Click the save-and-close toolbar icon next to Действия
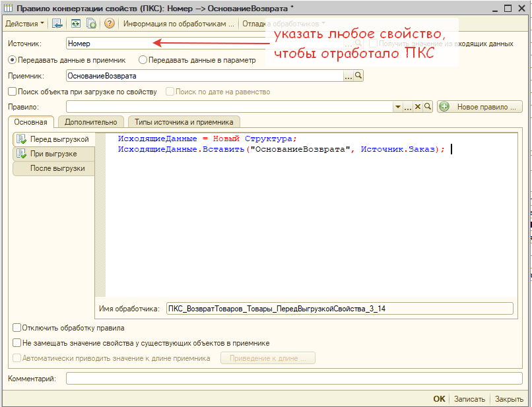Screen dimensions: 532x407 pos(57,24)
